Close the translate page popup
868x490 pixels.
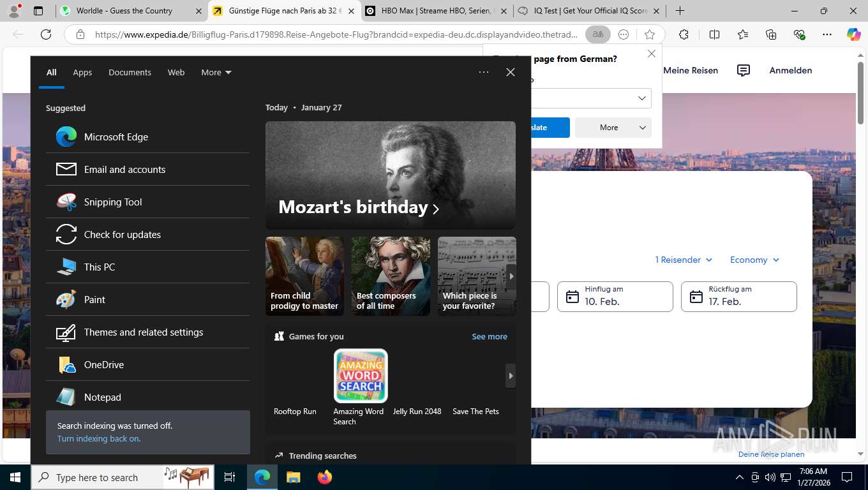coord(652,54)
